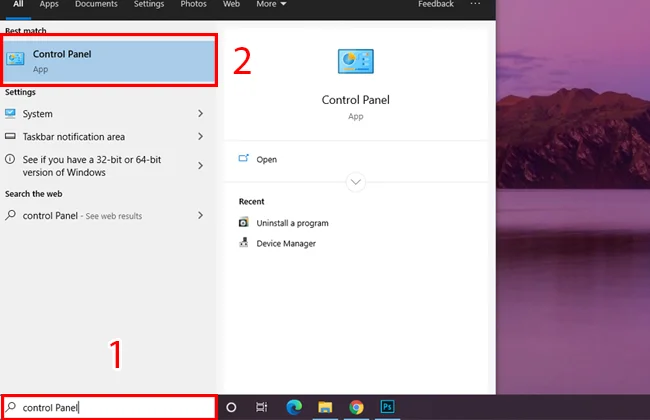This screenshot has width=650, height=420.
Task: Click the System settings monitor icon
Action: tap(10, 113)
